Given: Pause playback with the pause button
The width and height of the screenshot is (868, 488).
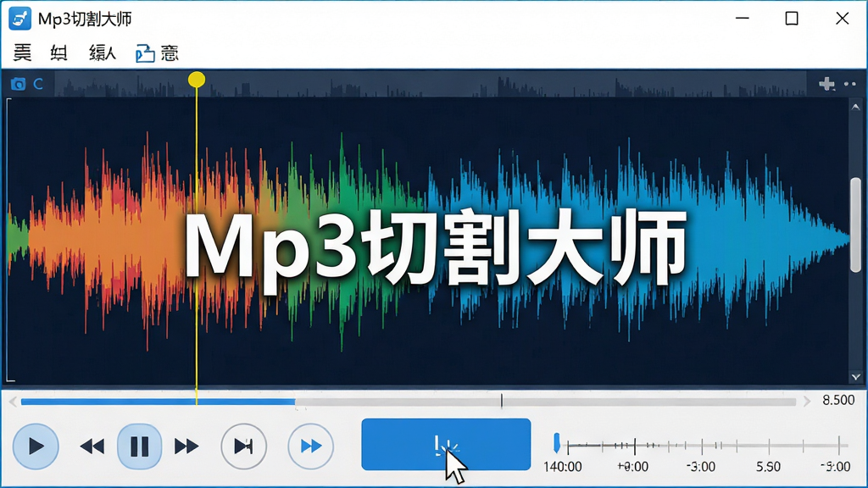Looking at the screenshot, I should point(140,446).
